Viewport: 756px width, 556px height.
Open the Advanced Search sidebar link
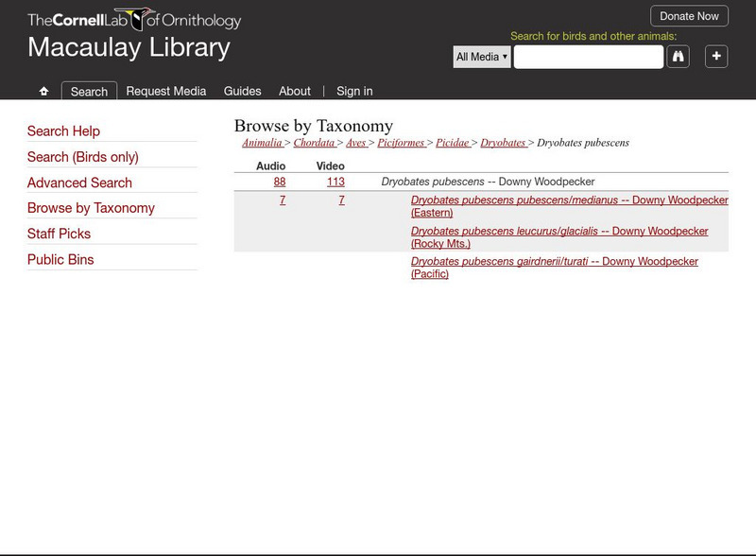tap(79, 182)
